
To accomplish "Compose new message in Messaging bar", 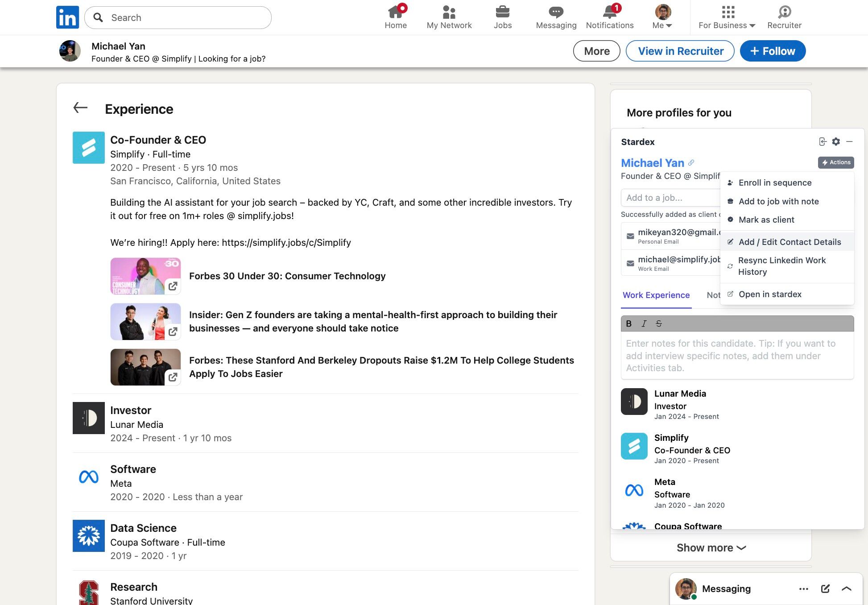I will pos(825,588).
